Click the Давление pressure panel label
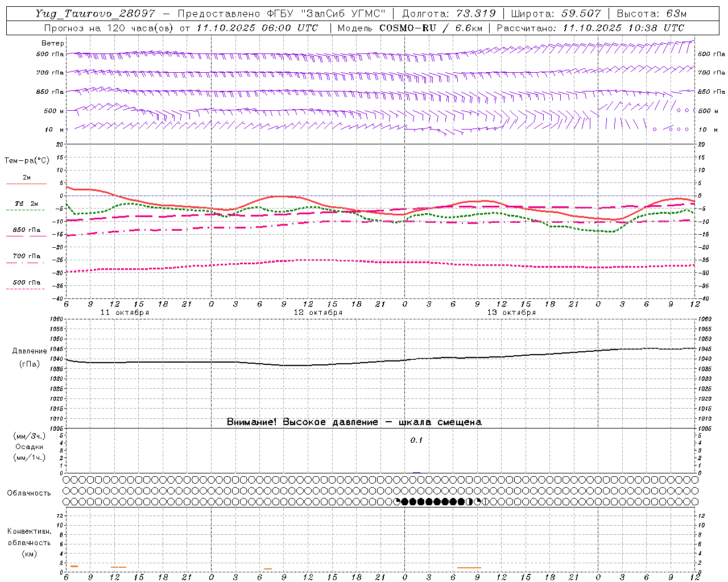728x582 pixels. pos(30,351)
